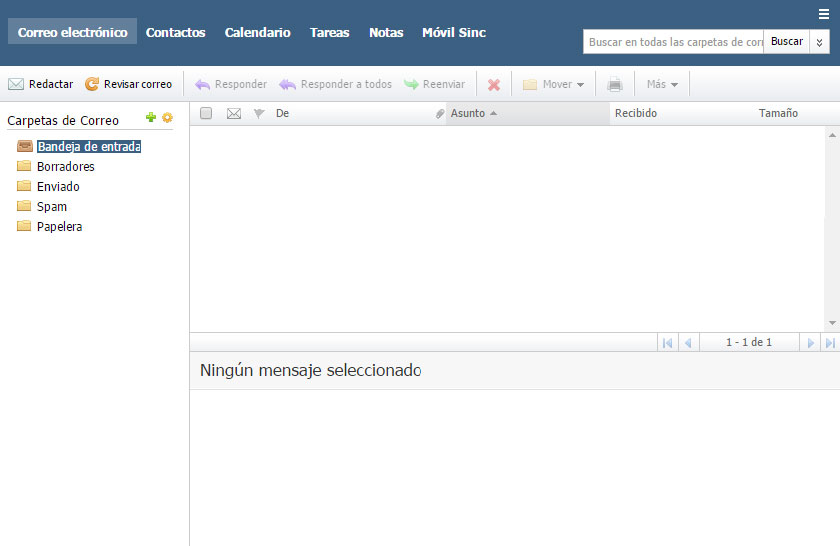The height and width of the screenshot is (546, 840).
Task: Add a new folder with green plus icon
Action: 151,117
